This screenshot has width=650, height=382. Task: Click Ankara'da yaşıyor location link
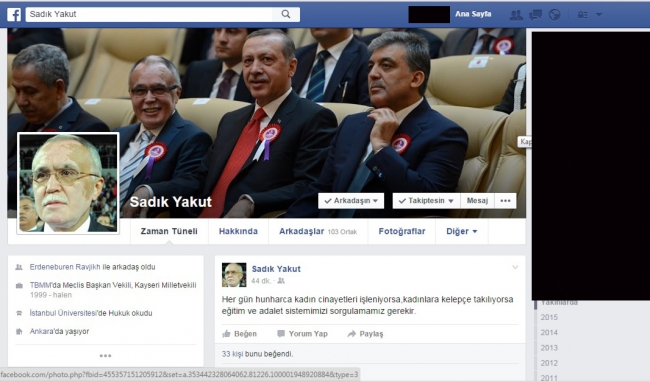[59, 331]
